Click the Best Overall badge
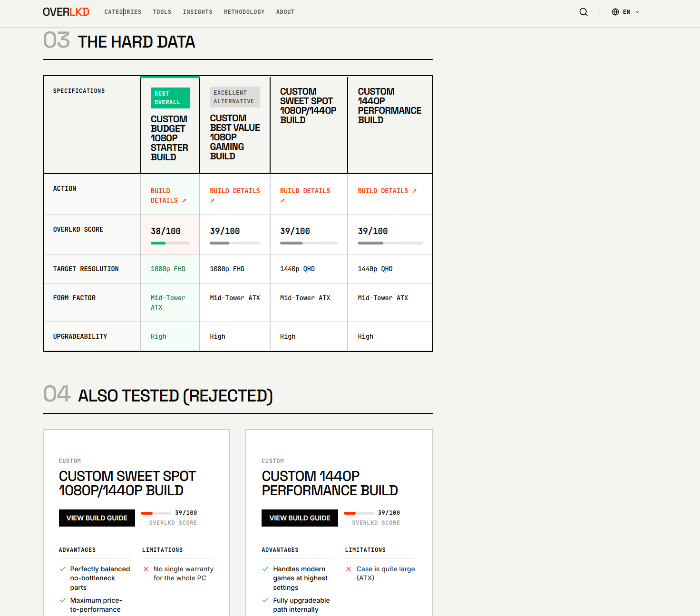Screen dimensions: 700x616 click(170, 98)
